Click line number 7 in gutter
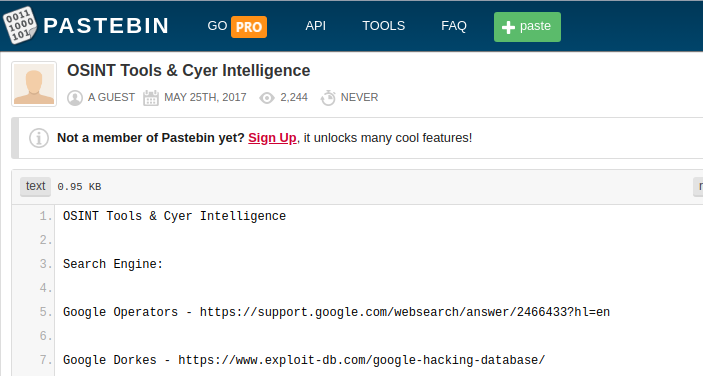This screenshot has width=703, height=376. pos(45,360)
